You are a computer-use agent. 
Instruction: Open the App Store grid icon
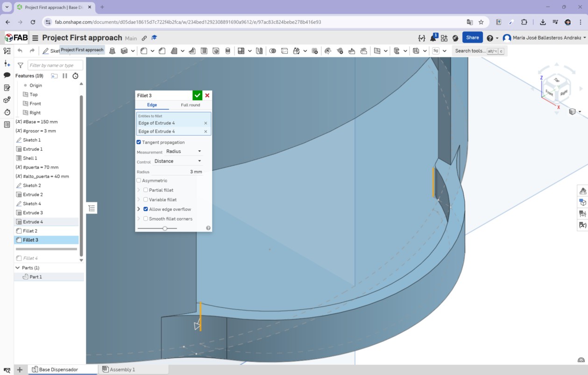click(444, 38)
